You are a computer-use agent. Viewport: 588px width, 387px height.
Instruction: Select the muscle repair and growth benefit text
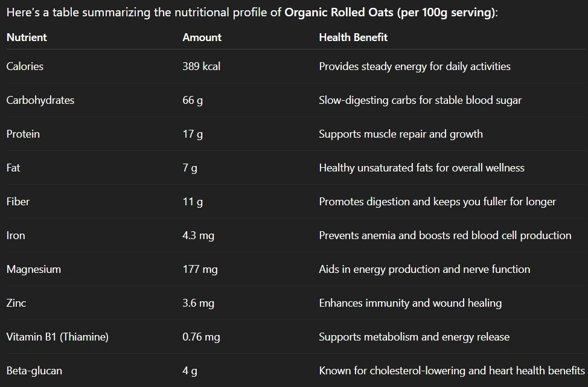pos(401,134)
